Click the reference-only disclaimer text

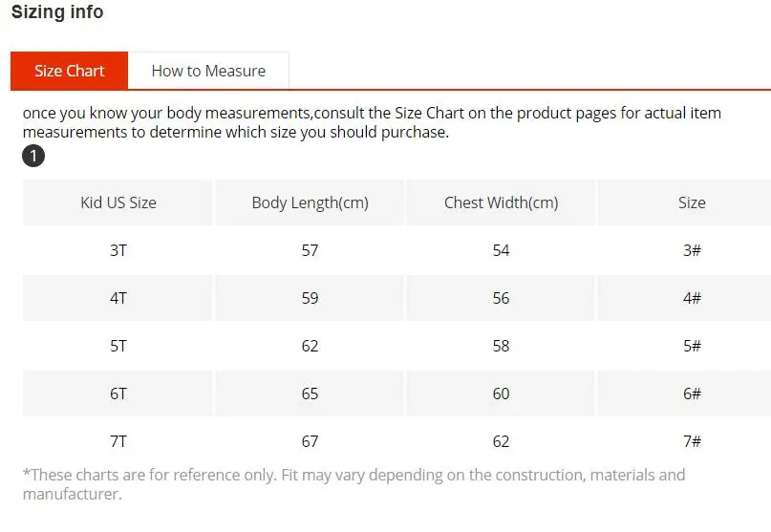pos(353,484)
